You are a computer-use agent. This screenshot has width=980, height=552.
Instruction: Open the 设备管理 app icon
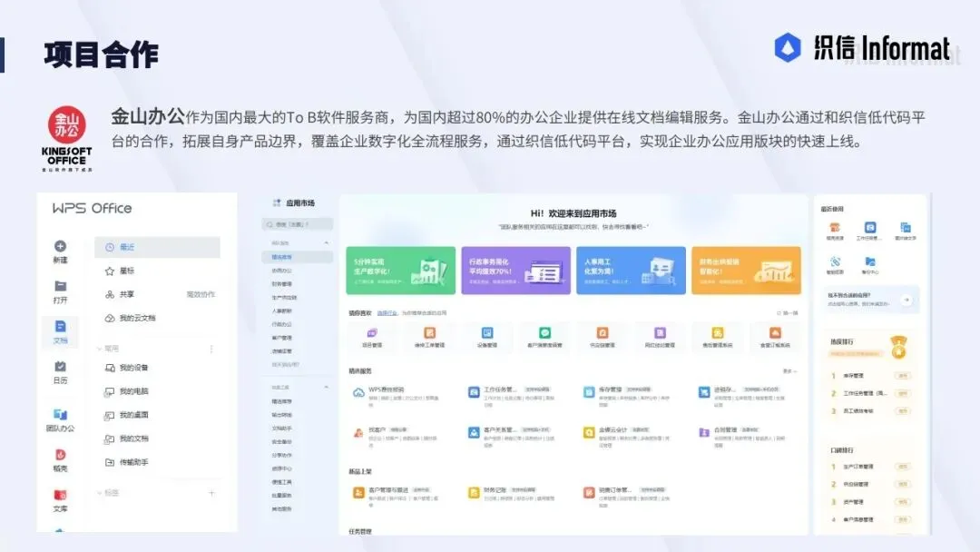tap(487, 333)
